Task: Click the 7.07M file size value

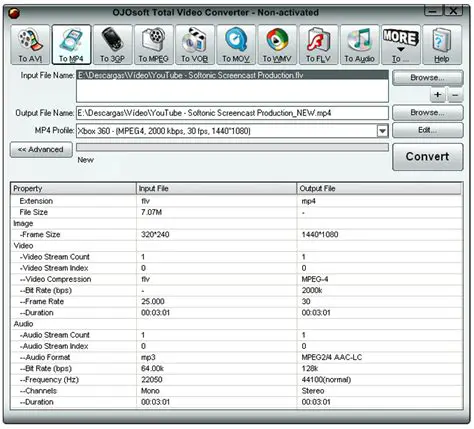Action: pos(152,212)
